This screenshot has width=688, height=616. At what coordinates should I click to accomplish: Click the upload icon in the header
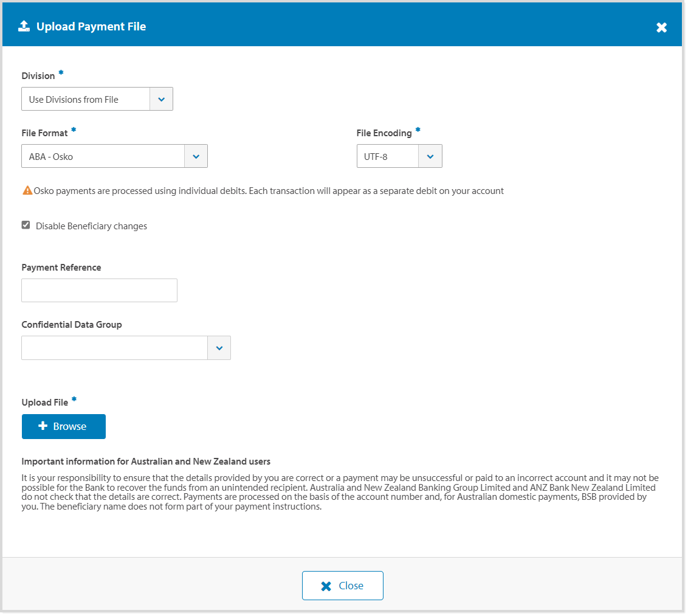point(24,26)
